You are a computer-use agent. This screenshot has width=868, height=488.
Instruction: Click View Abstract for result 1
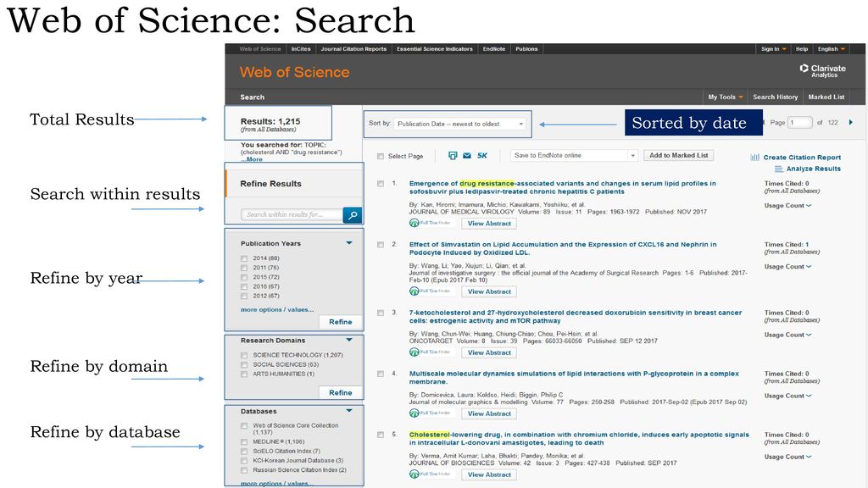pyautogui.click(x=489, y=224)
